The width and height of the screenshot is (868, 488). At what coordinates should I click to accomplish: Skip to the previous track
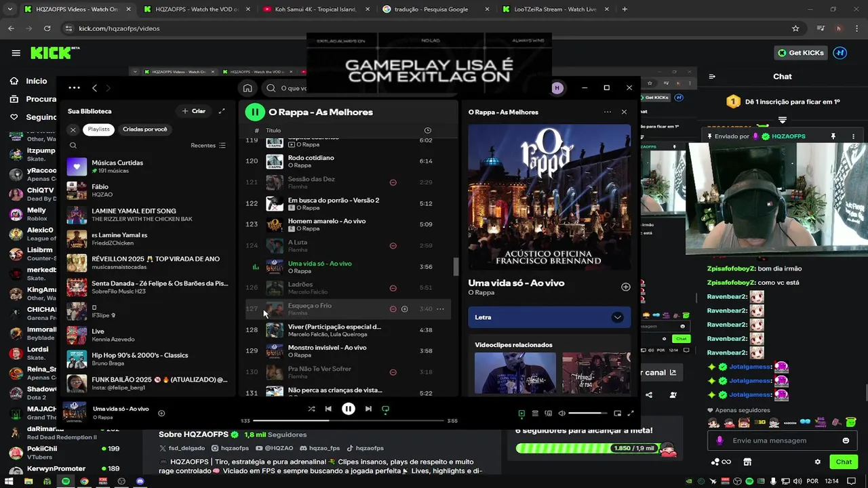[x=328, y=409]
